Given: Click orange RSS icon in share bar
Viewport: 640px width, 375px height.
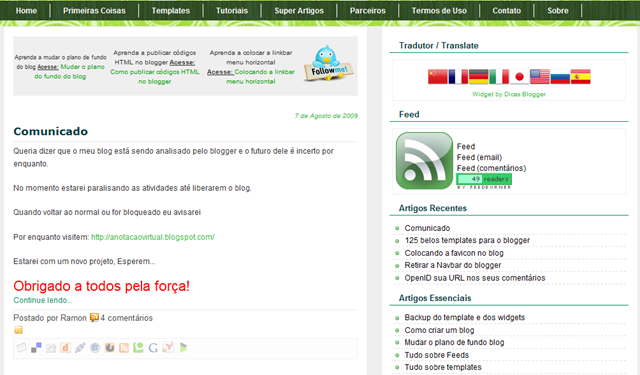Looking at the screenshot, I should (x=124, y=348).
